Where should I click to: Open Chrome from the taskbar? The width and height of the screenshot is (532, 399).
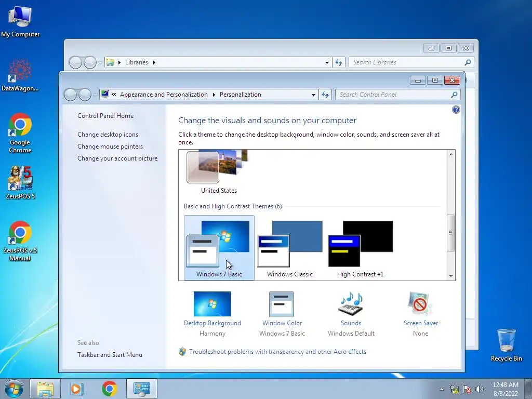click(x=109, y=389)
